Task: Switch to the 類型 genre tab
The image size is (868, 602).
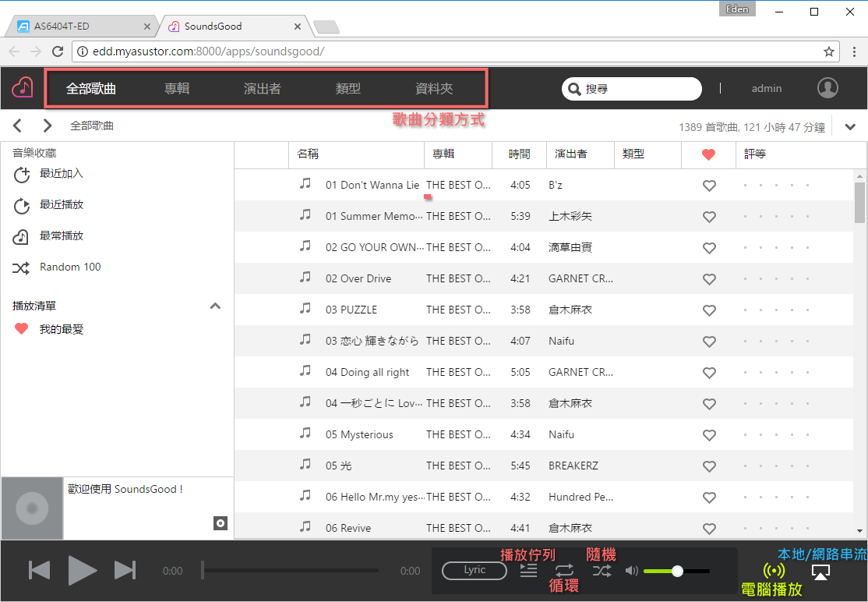Action: click(348, 89)
